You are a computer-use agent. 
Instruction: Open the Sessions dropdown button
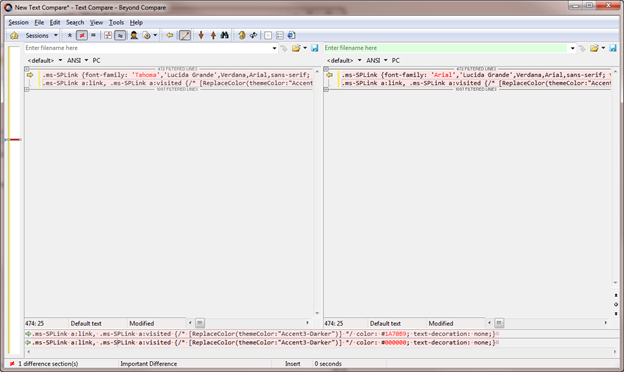click(41, 35)
